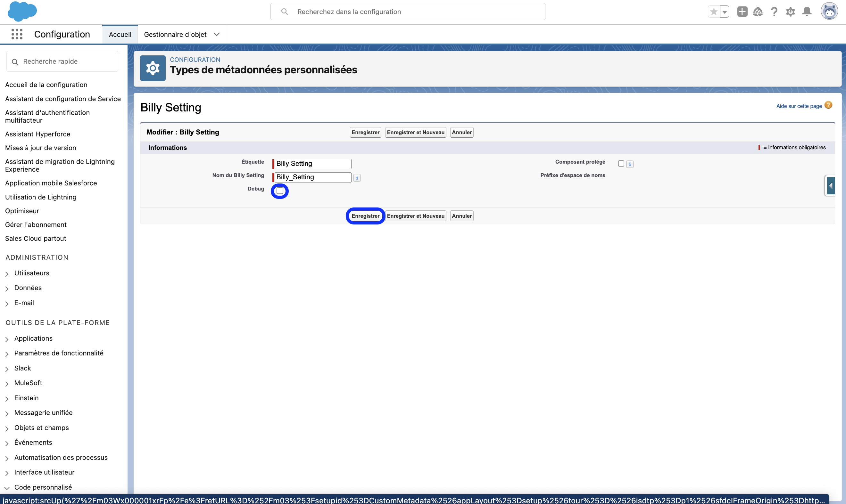Open the help question mark icon
The image size is (846, 504).
774,12
